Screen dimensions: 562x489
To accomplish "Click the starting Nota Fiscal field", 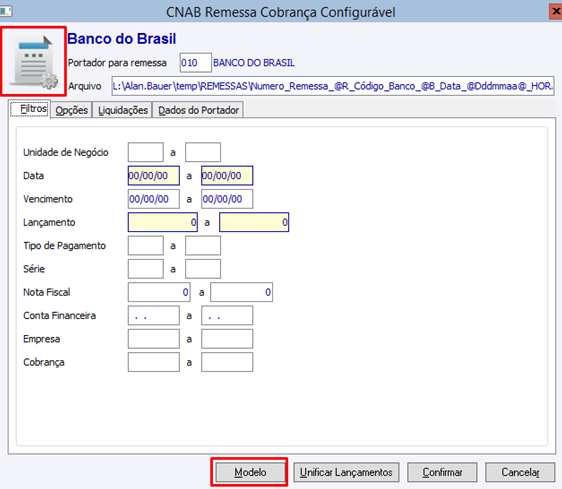I will (x=159, y=292).
